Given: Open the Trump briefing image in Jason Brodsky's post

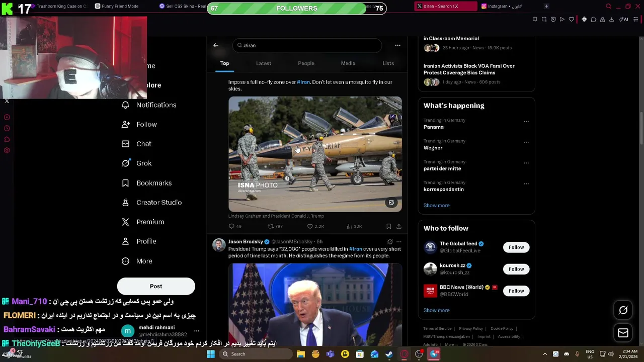Looking at the screenshot, I should click(x=315, y=304).
